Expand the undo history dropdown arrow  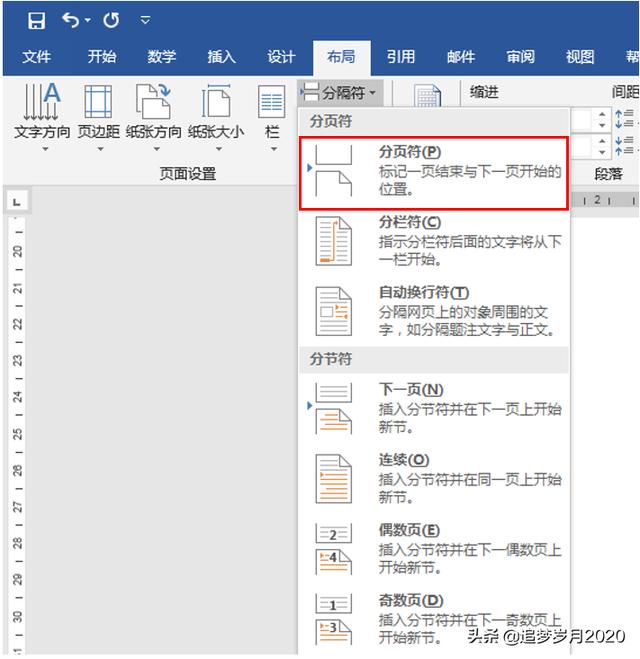coord(87,20)
